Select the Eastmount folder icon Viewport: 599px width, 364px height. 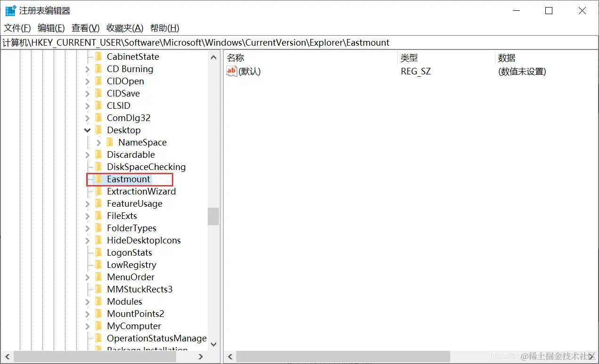tap(98, 179)
